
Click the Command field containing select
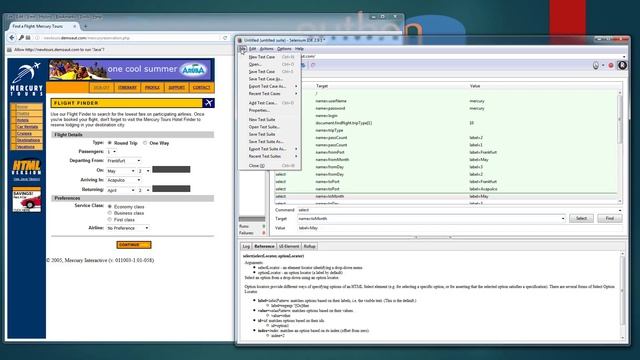pos(459,210)
